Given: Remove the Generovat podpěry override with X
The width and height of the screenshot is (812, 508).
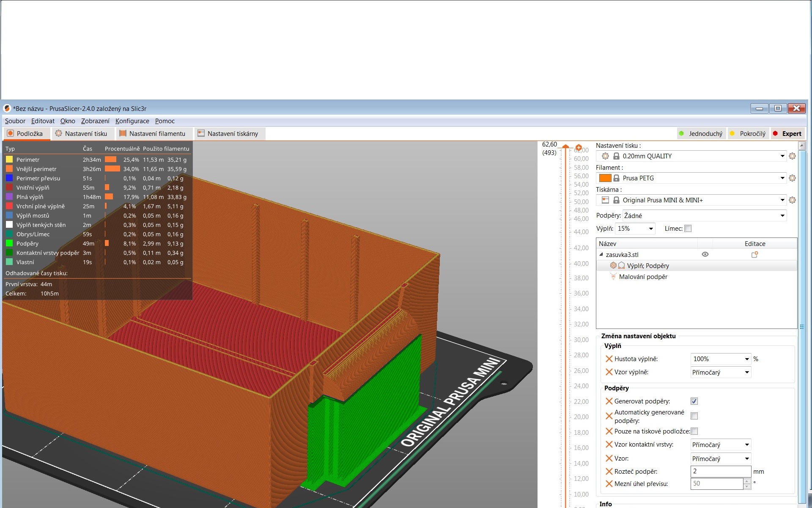Looking at the screenshot, I should coord(609,401).
